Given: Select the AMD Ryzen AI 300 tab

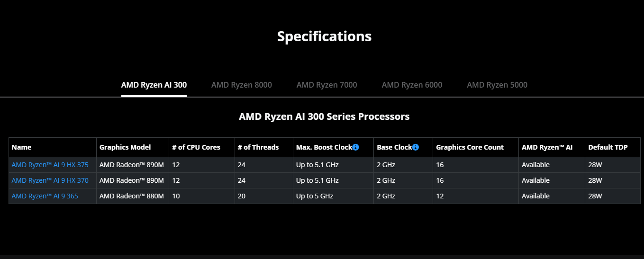Looking at the screenshot, I should [154, 85].
